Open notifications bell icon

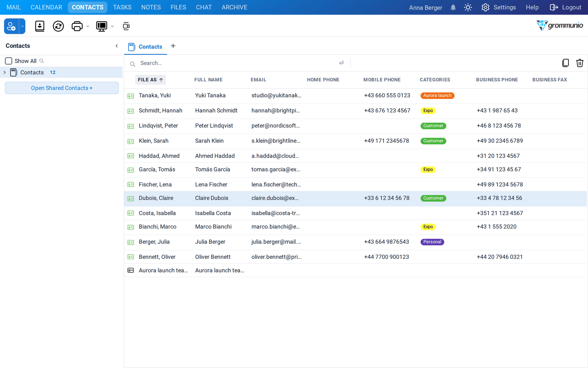point(453,7)
